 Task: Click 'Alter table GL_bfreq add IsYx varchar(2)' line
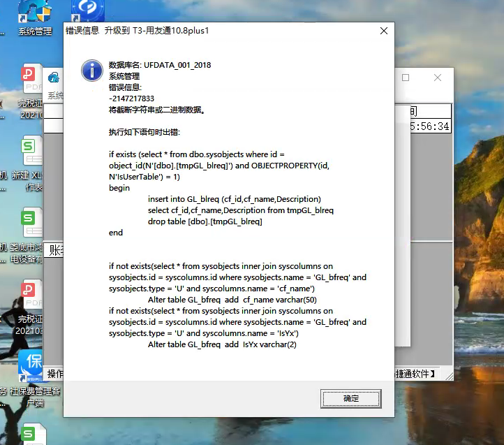point(222,344)
